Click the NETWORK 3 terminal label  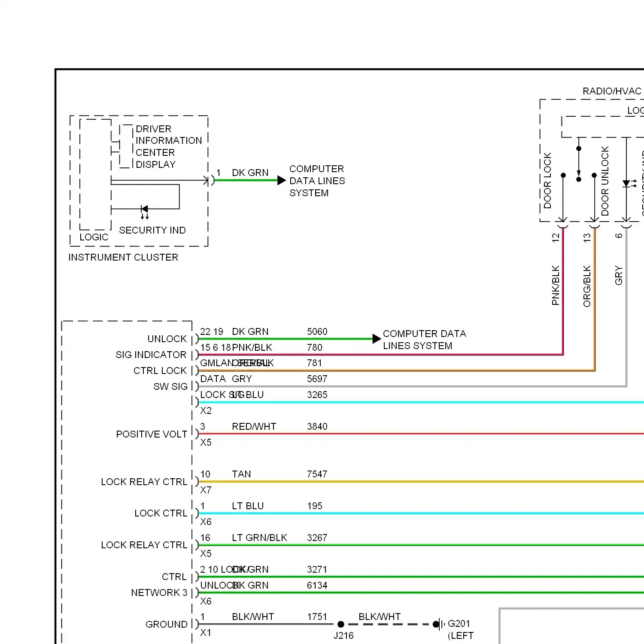tap(159, 592)
